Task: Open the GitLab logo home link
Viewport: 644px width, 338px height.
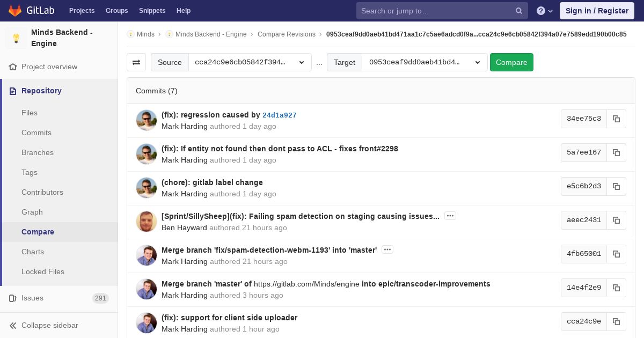Action: pyautogui.click(x=31, y=11)
